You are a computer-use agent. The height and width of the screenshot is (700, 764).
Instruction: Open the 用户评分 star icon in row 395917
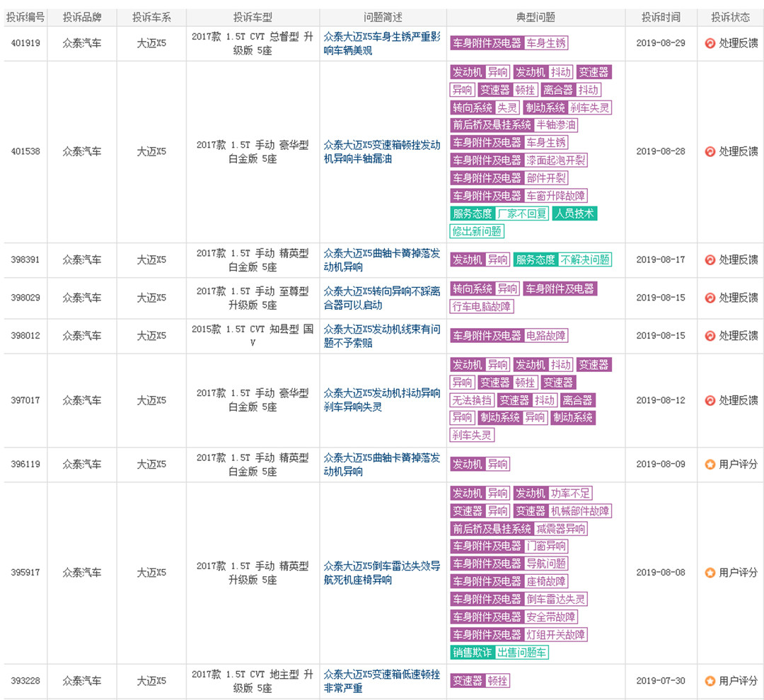click(x=710, y=573)
